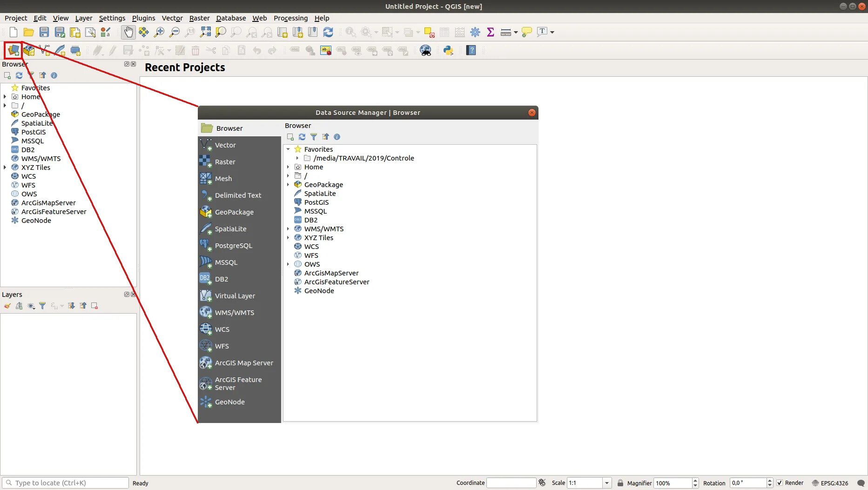Click the MetaSearch globe with binoculars icon
The width and height of the screenshot is (868, 490).
pos(425,50)
